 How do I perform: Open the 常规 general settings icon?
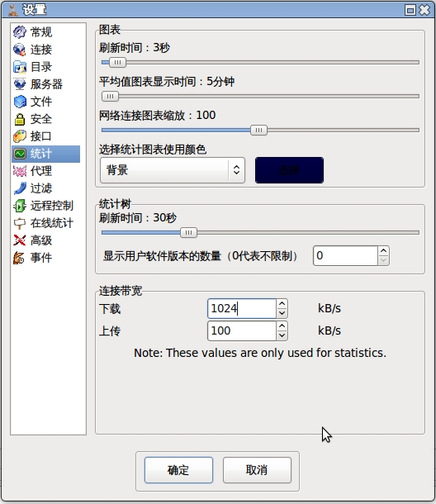tap(20, 32)
